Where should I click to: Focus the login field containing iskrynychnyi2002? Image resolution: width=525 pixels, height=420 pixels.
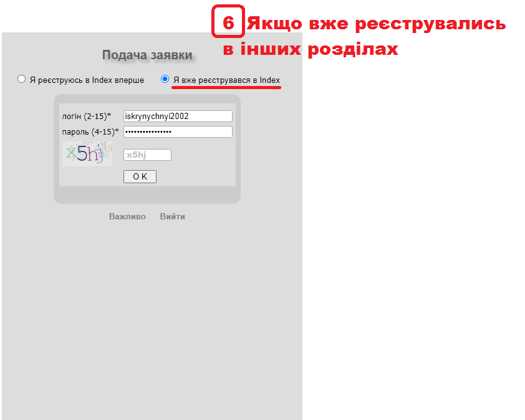tap(178, 116)
